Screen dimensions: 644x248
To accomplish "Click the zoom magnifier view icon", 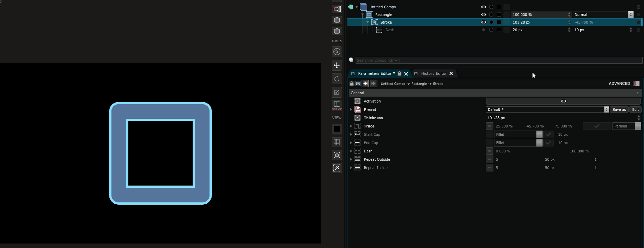I will point(337,168).
